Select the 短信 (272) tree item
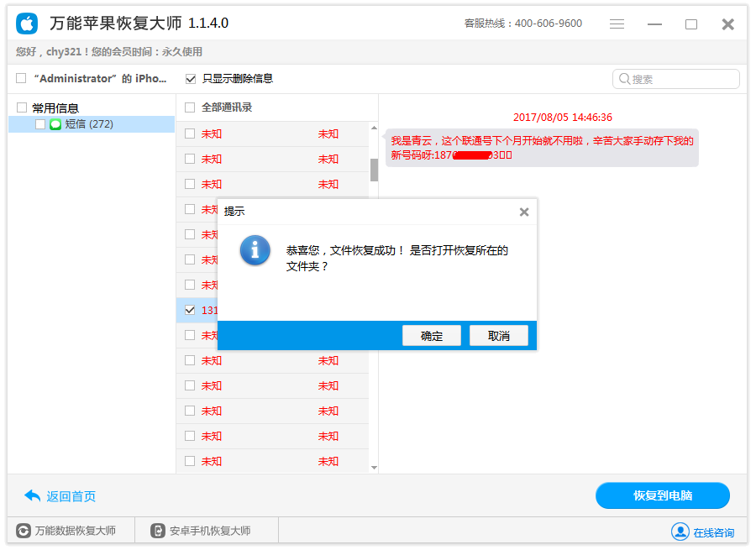The height and width of the screenshot is (550, 756). [x=92, y=124]
